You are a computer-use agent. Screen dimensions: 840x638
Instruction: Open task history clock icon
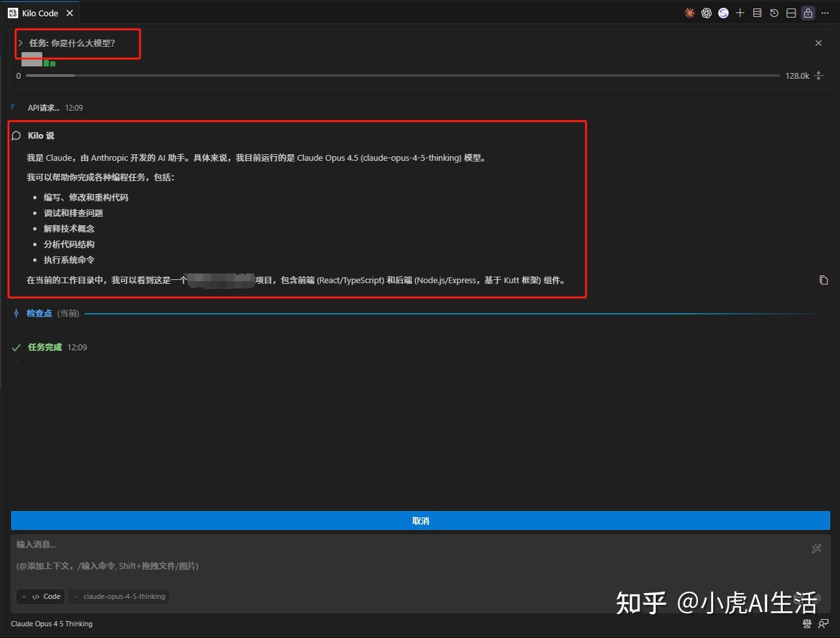pos(774,13)
